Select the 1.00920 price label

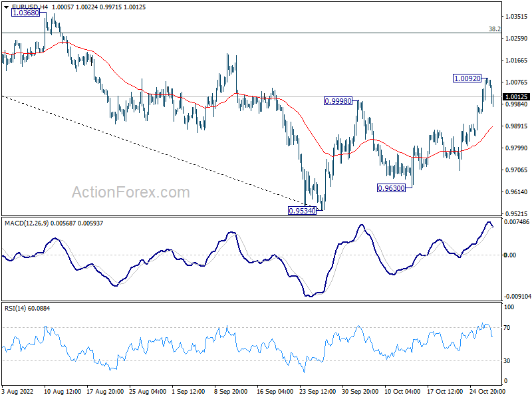tap(467, 78)
